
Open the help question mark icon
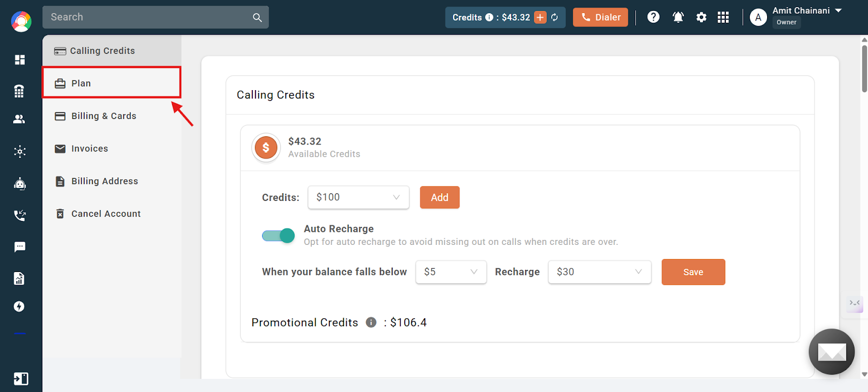point(654,17)
